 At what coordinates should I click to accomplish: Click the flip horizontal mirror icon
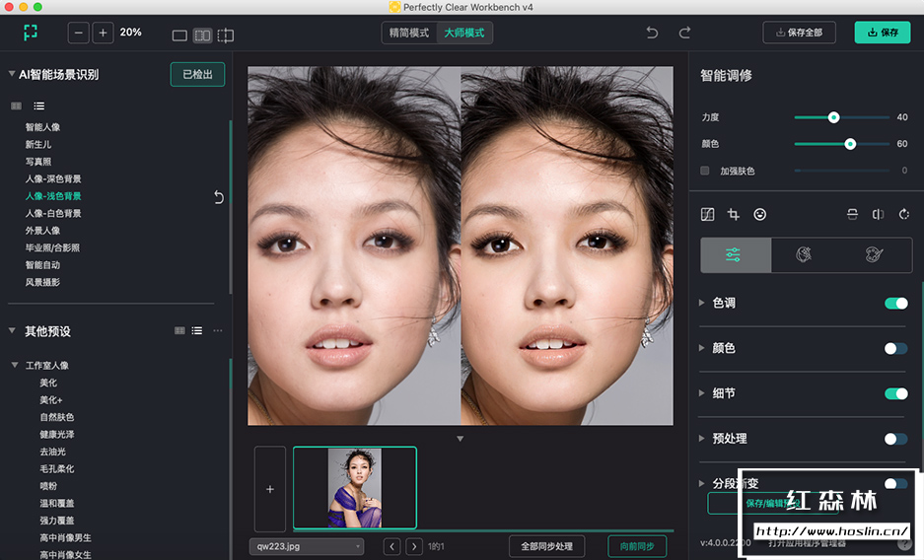878,214
